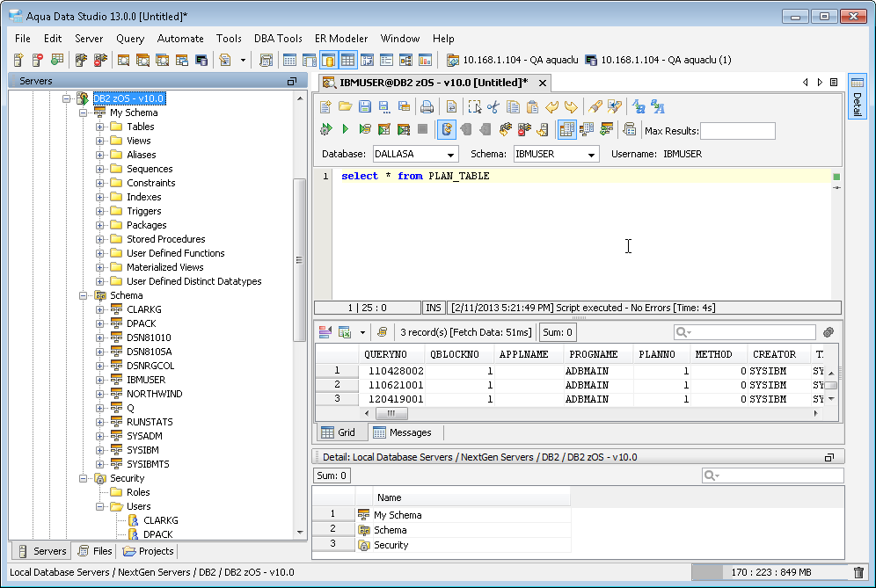The height and width of the screenshot is (588, 876).
Task: Open Query Analyzer via first magnifier window icon
Action: tap(123, 60)
